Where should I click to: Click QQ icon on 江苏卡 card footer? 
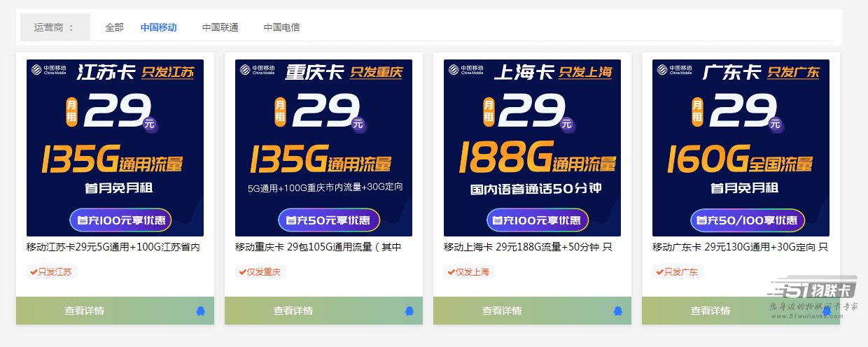pos(201,311)
